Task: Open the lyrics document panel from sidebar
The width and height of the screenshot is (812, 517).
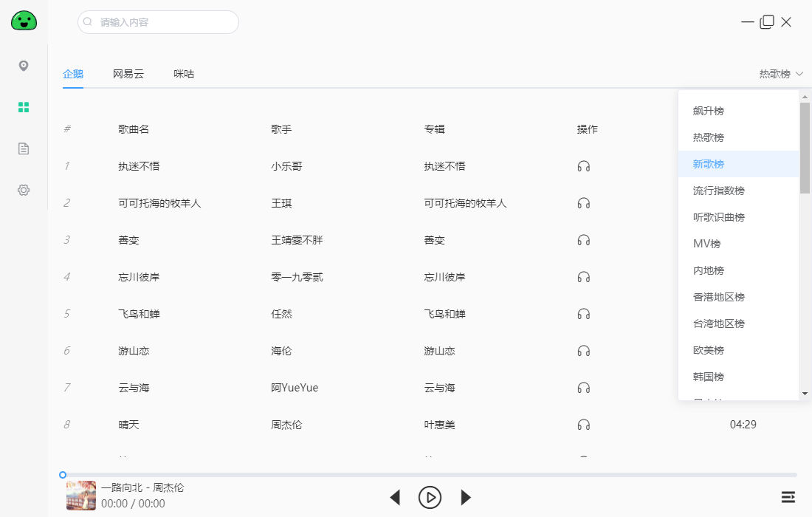Action: pos(24,148)
